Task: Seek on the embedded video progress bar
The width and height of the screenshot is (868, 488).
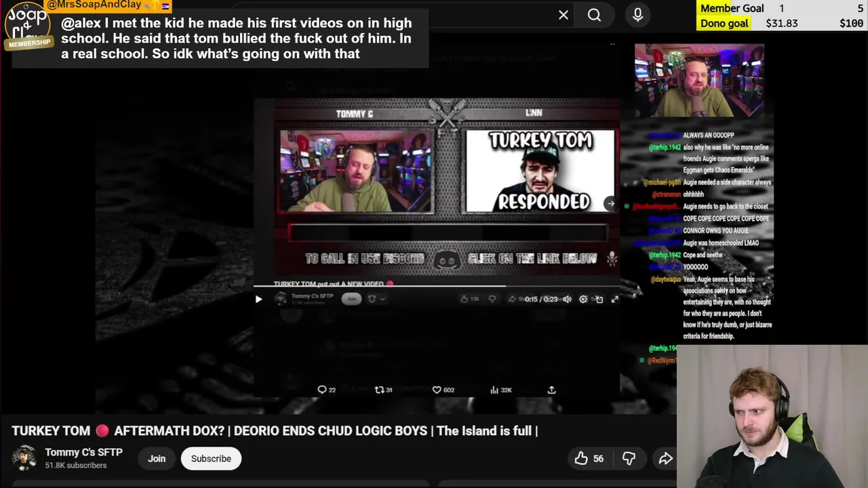Action: click(436, 286)
